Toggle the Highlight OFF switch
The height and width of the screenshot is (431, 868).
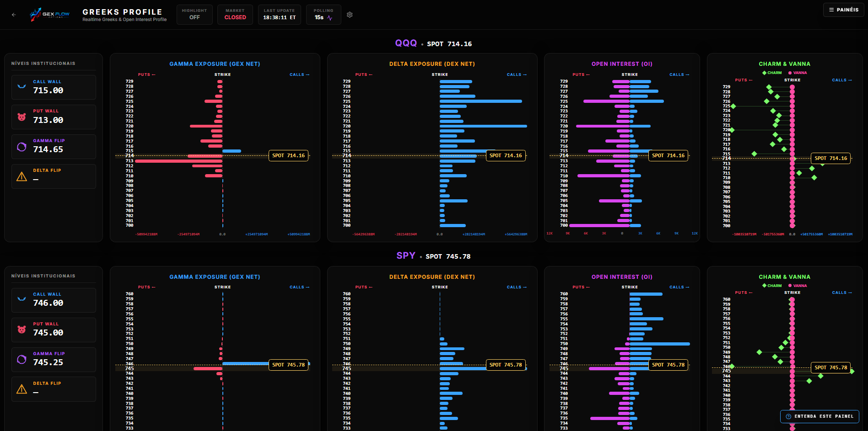[x=194, y=15]
